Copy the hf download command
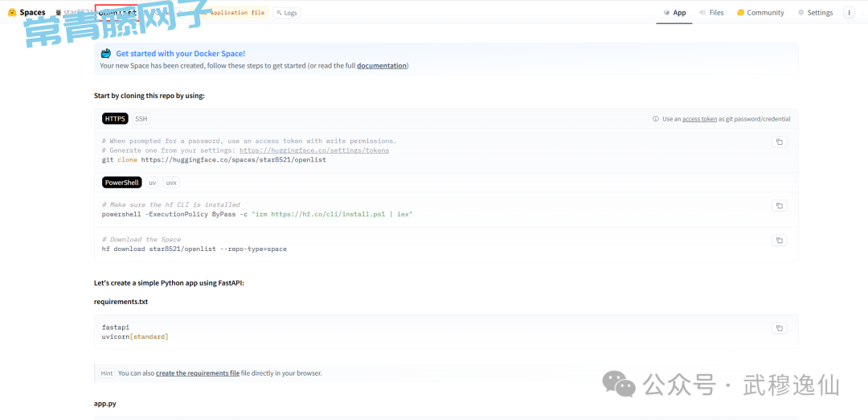 click(x=778, y=241)
